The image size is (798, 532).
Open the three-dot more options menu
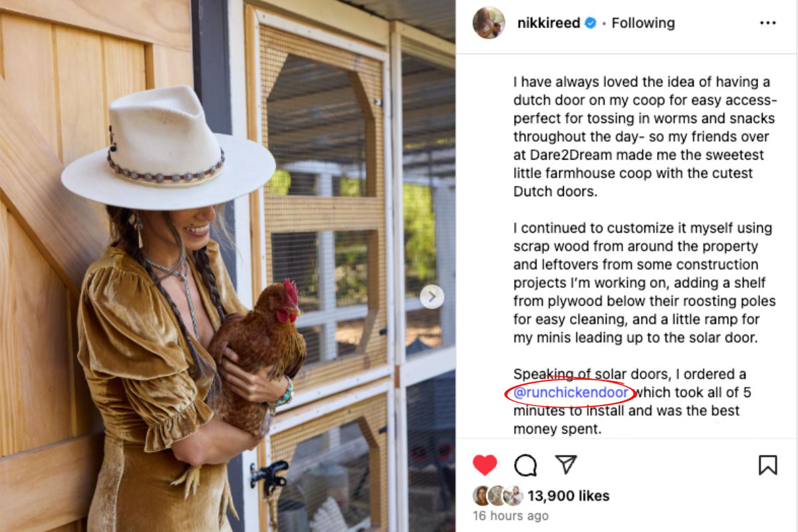pyautogui.click(x=767, y=23)
